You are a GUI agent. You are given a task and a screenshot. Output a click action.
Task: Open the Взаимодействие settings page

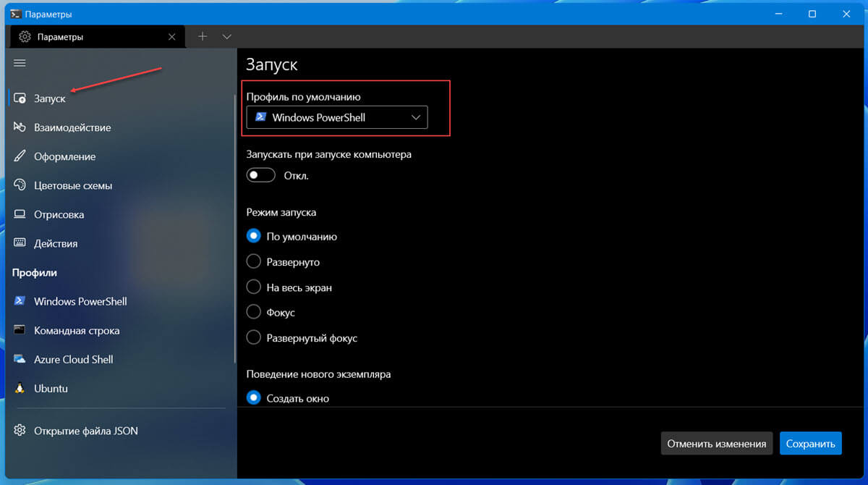[122, 127]
